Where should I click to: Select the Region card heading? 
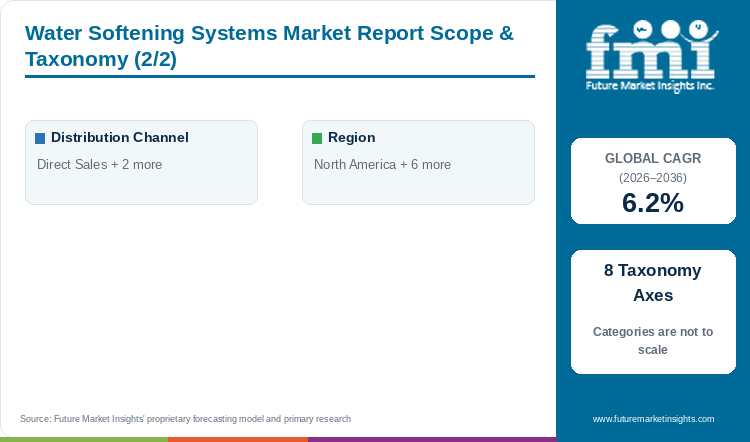click(352, 137)
